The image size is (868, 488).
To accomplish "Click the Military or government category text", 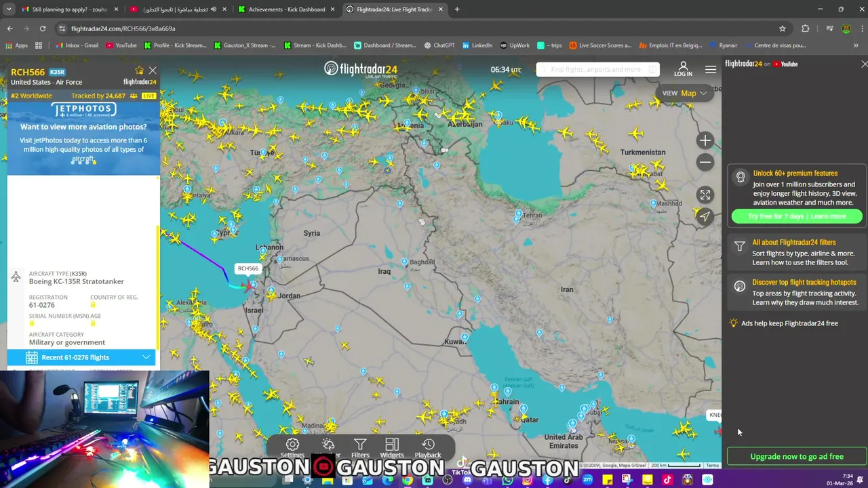I will pyautogui.click(x=67, y=342).
